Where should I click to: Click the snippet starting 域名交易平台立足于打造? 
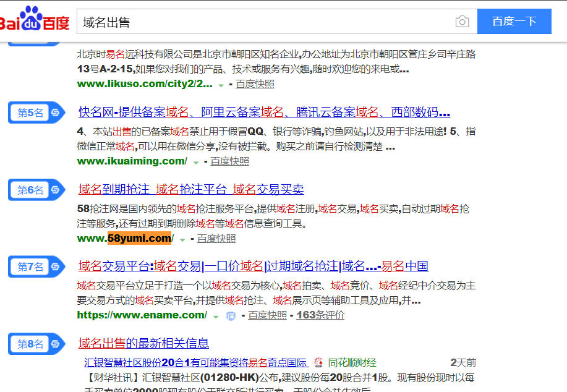point(276,293)
